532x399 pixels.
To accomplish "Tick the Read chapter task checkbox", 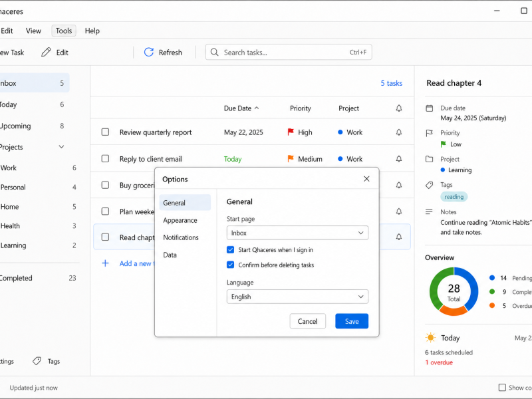I will tap(105, 237).
